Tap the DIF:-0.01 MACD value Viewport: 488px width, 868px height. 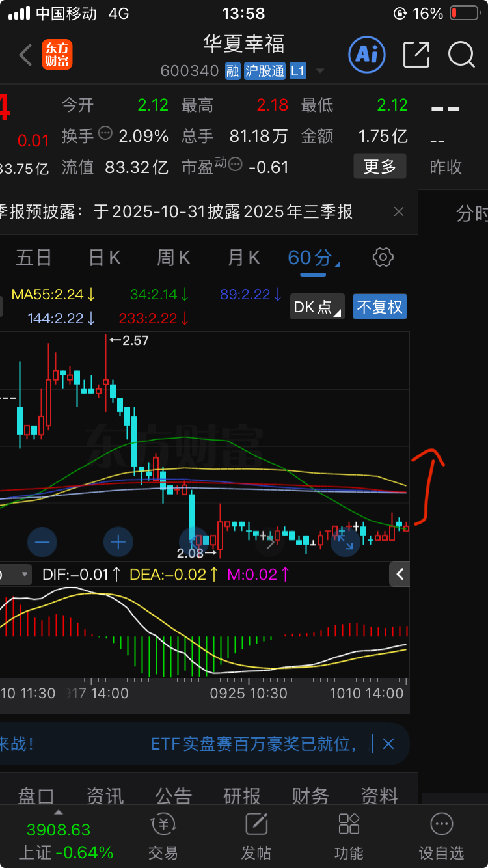81,575
